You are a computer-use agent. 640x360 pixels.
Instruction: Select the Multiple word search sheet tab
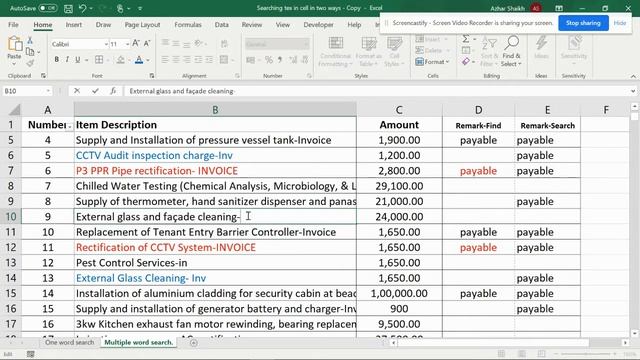pyautogui.click(x=139, y=342)
